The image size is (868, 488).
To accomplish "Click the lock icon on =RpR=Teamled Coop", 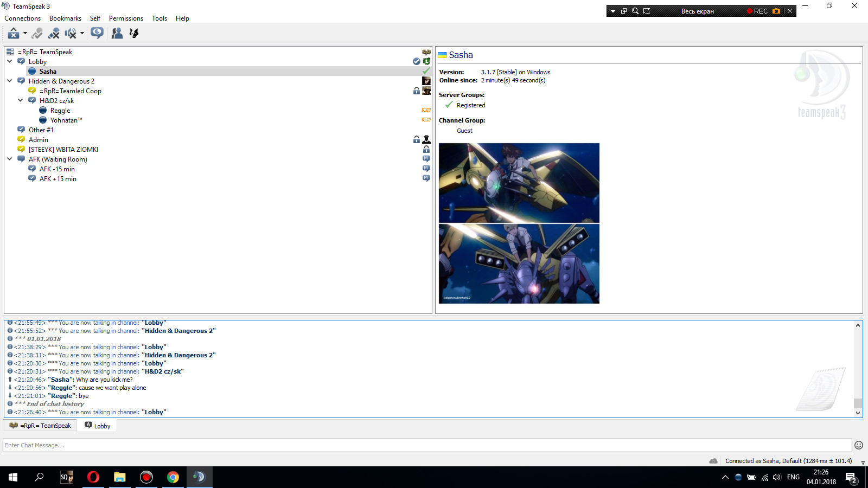I will pos(417,91).
